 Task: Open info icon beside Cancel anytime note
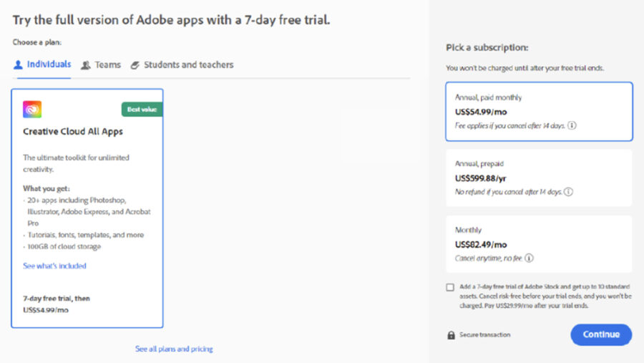(x=529, y=258)
